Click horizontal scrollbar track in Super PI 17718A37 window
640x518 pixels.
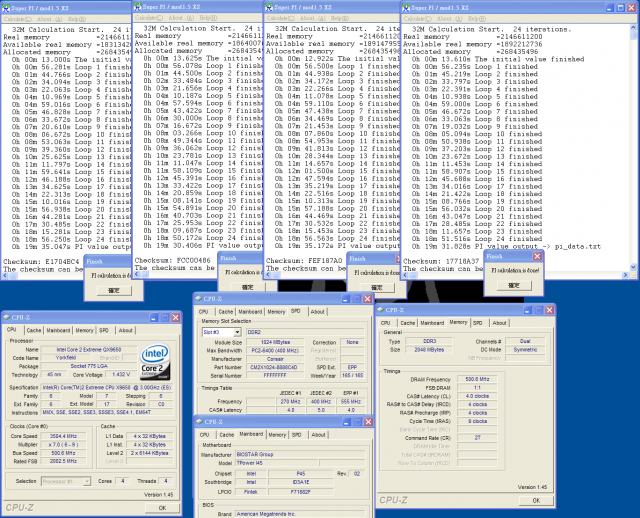[515, 275]
